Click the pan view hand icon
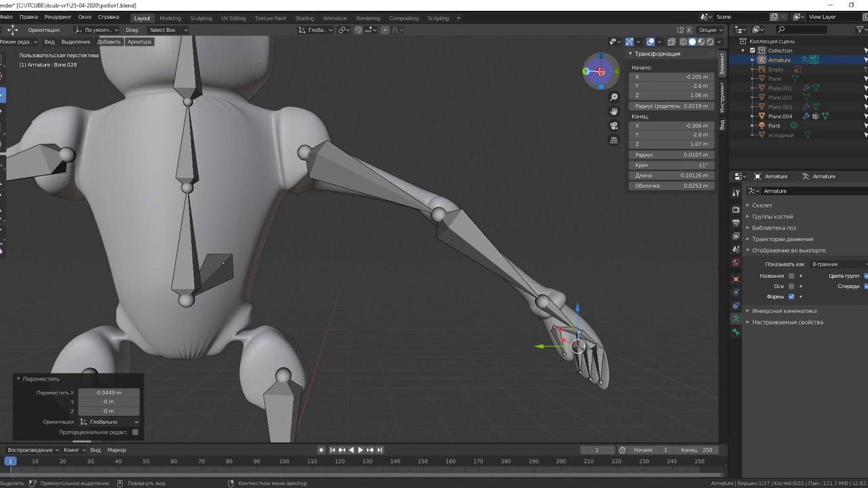Viewport: 868px width, 488px height. tap(614, 111)
